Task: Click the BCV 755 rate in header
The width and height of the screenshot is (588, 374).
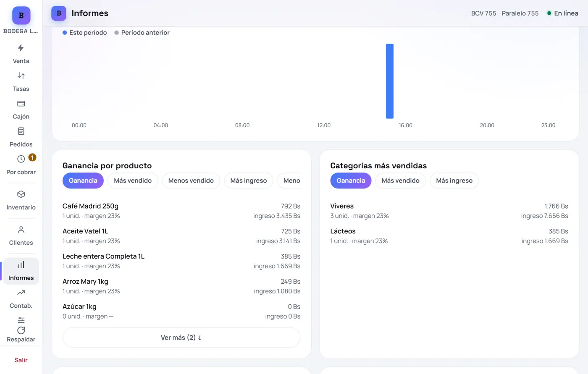Action: tap(484, 13)
